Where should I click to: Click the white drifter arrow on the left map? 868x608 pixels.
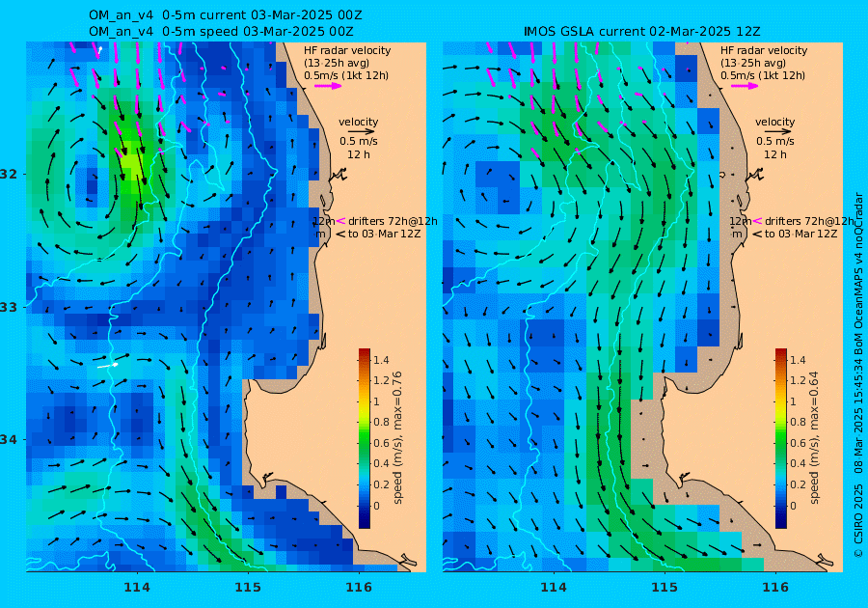click(108, 366)
